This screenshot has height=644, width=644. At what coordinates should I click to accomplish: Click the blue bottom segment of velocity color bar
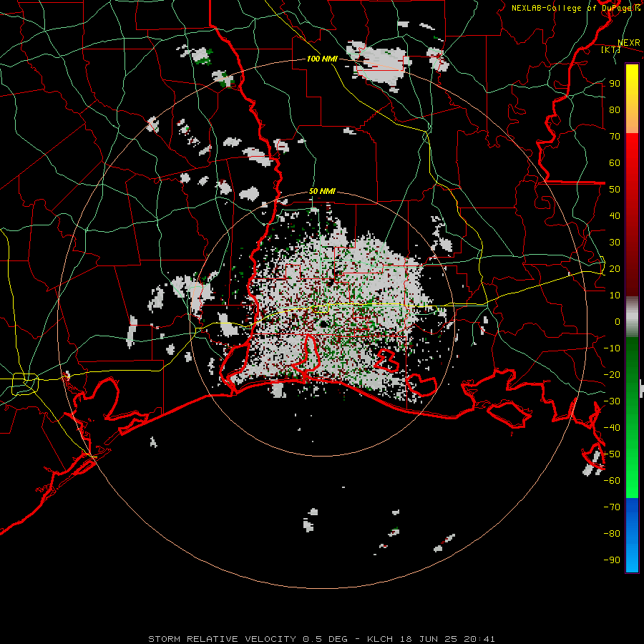coord(632,535)
